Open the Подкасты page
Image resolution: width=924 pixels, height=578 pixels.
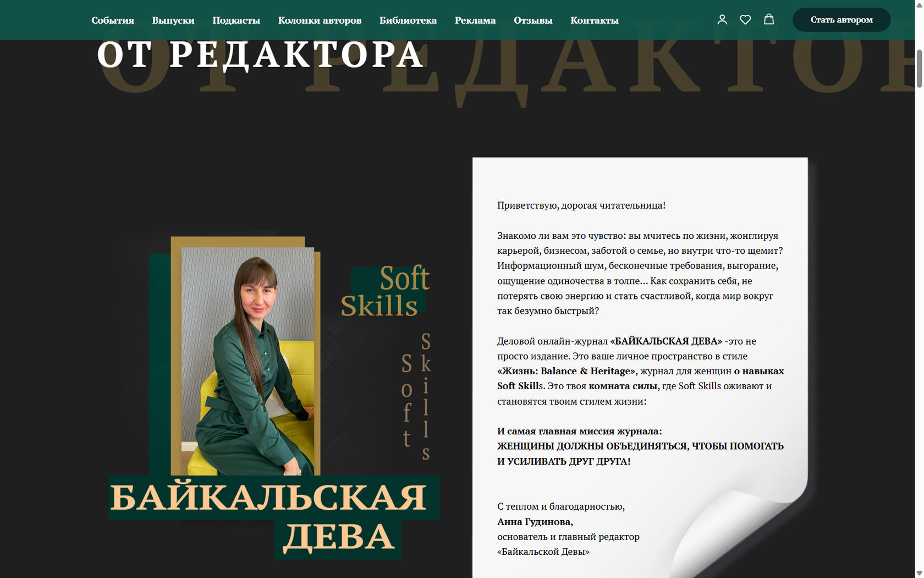[x=237, y=20]
